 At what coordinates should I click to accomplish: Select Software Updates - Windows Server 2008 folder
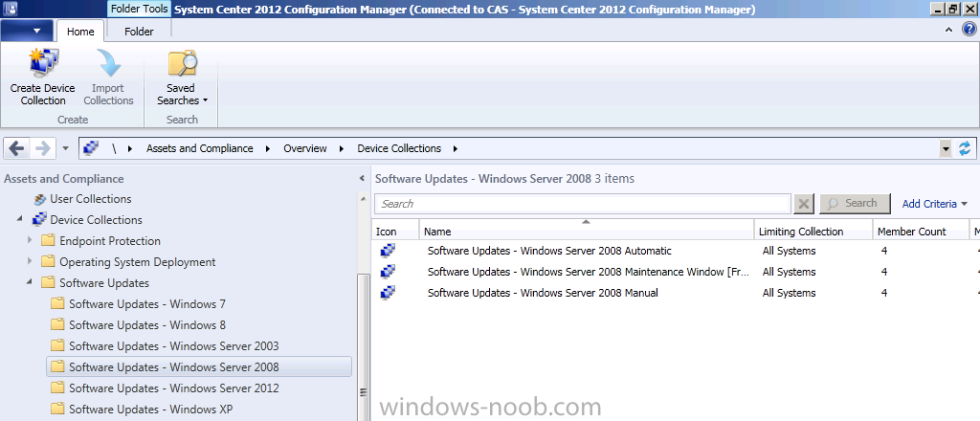click(199, 367)
